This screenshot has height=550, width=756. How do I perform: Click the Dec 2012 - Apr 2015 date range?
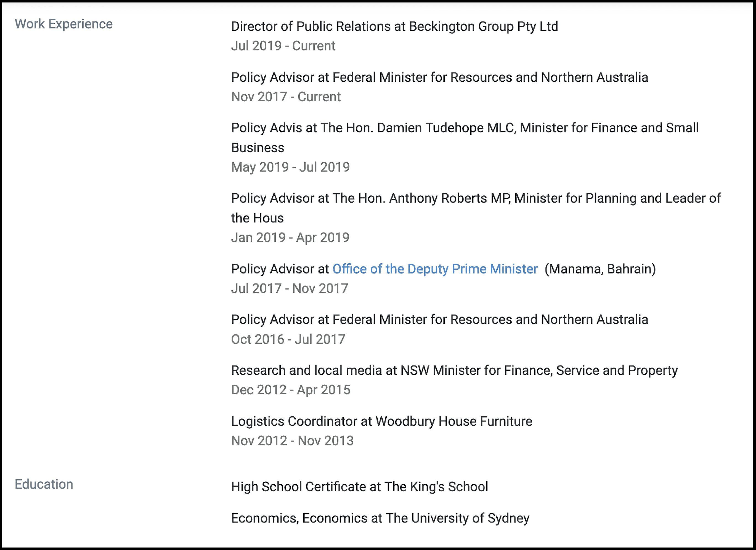click(291, 390)
